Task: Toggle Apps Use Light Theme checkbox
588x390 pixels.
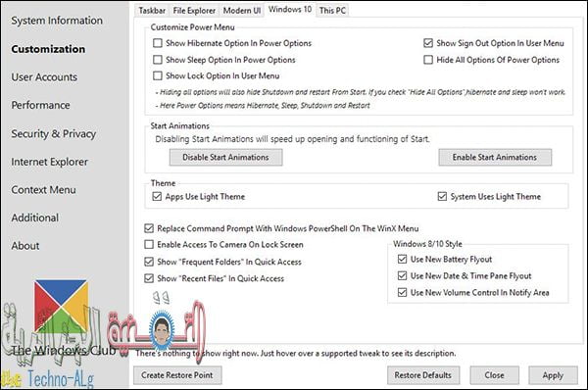Action: click(x=157, y=197)
